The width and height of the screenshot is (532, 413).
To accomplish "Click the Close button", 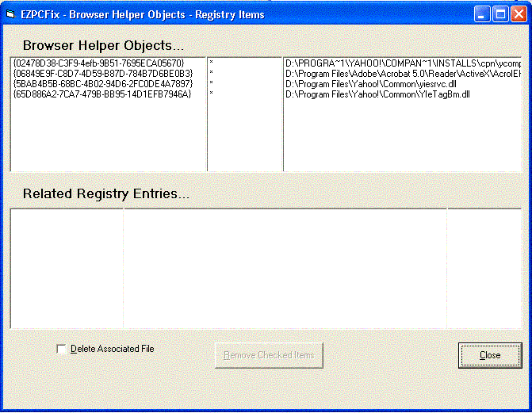I will 490,355.
